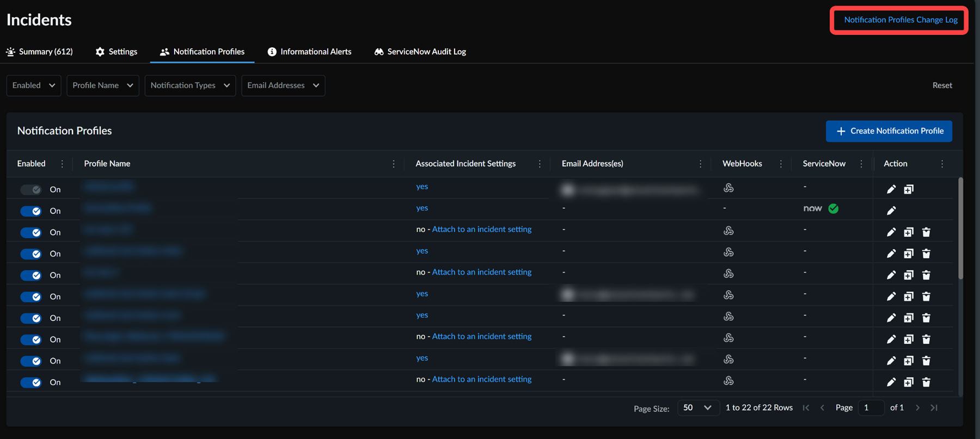980x439 pixels.
Task: Turn off the sixth profile's Enabled switch
Action: click(x=31, y=296)
